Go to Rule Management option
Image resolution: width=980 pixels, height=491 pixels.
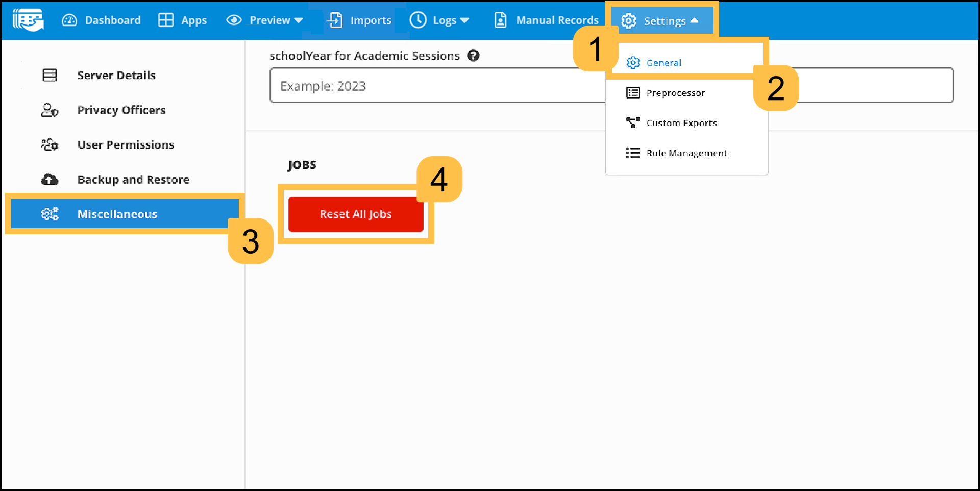click(x=687, y=153)
